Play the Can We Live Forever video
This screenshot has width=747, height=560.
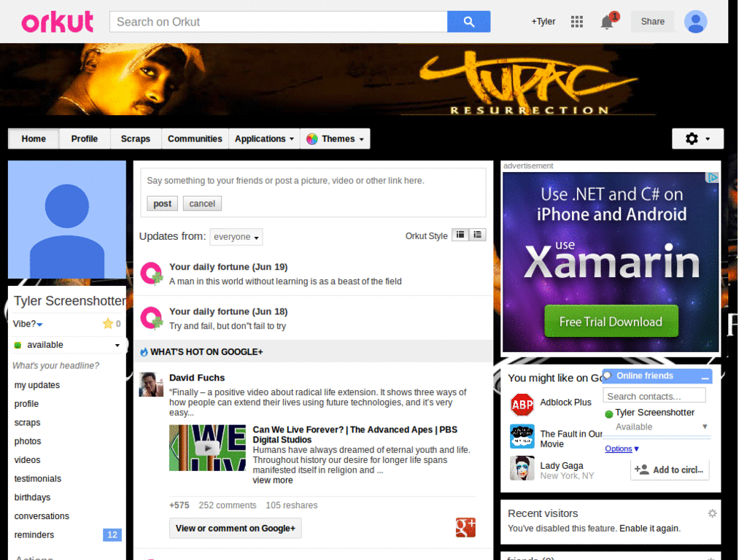point(207,448)
